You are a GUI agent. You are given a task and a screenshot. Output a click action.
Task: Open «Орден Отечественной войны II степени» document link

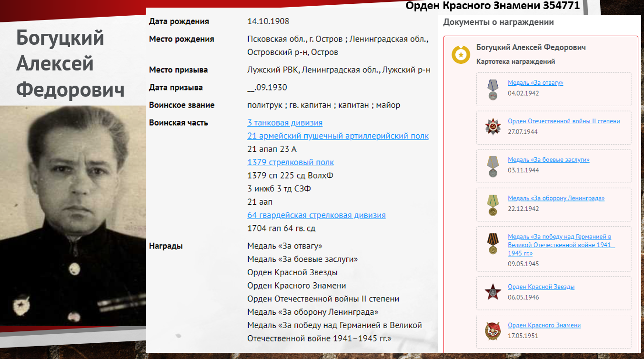coord(564,121)
